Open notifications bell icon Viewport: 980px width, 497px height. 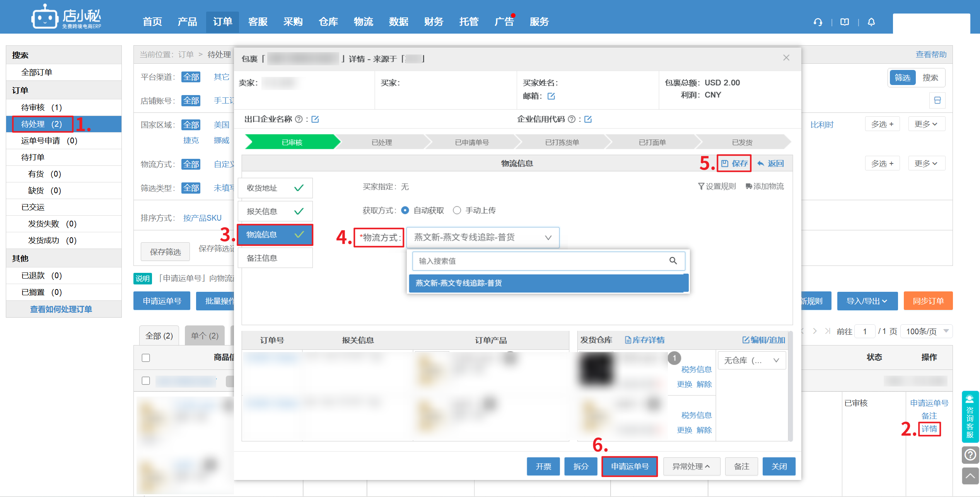(x=871, y=22)
